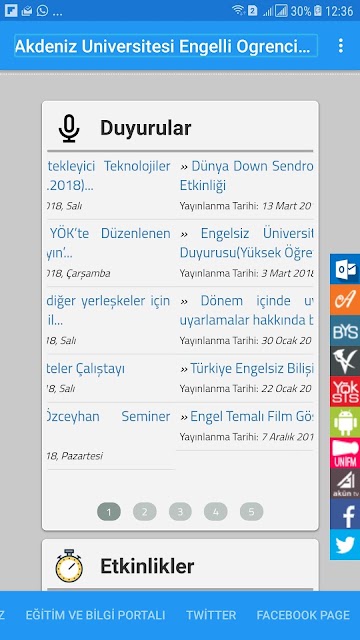Open Engel Temalı Film announcement link
Viewport: 360px width, 640px height.
(x=247, y=417)
